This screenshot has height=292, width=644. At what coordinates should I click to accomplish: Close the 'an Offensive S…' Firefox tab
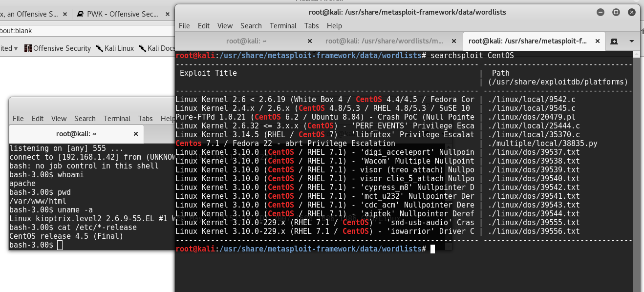pyautogui.click(x=66, y=14)
